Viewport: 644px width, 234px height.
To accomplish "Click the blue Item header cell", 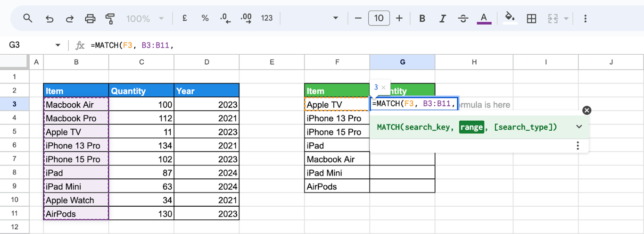I will coord(76,91).
